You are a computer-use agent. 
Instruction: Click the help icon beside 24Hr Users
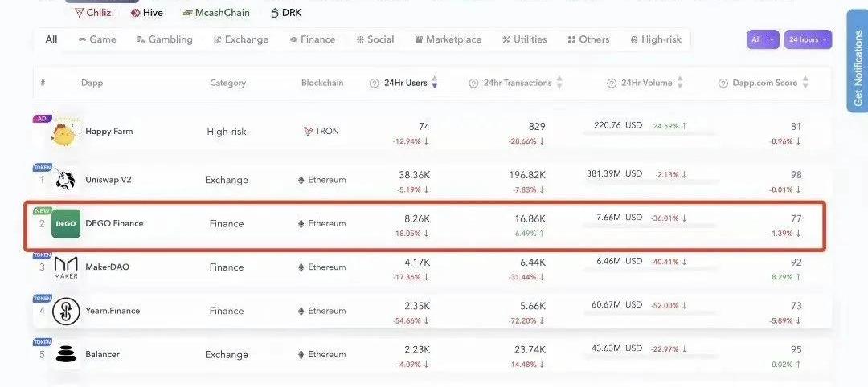coord(375,83)
